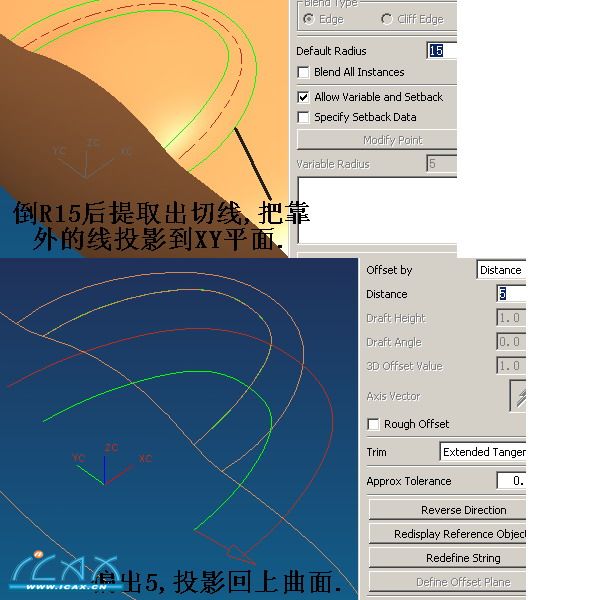Click the Redefine String button

tap(447, 558)
